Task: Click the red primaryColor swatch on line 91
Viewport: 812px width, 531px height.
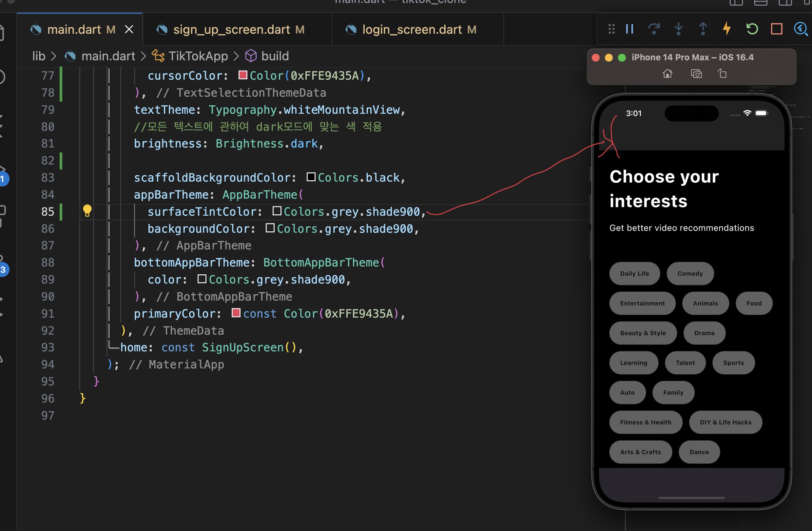Action: (236, 313)
